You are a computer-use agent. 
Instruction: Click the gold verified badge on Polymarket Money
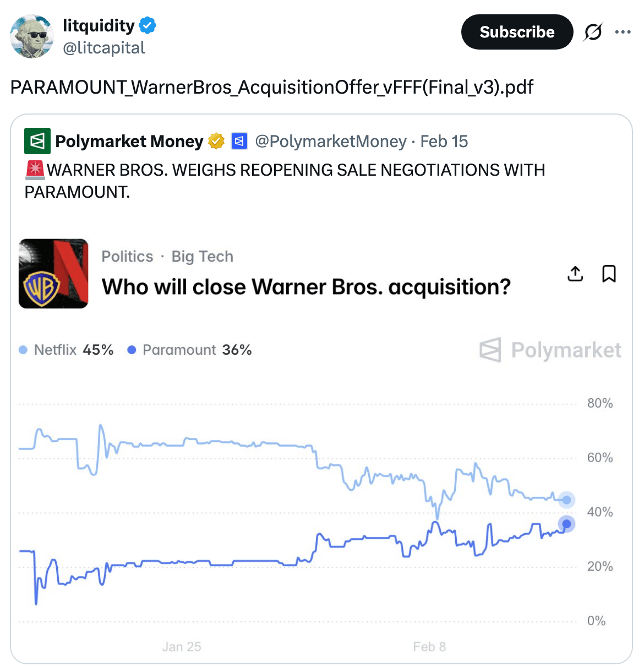tap(216, 141)
